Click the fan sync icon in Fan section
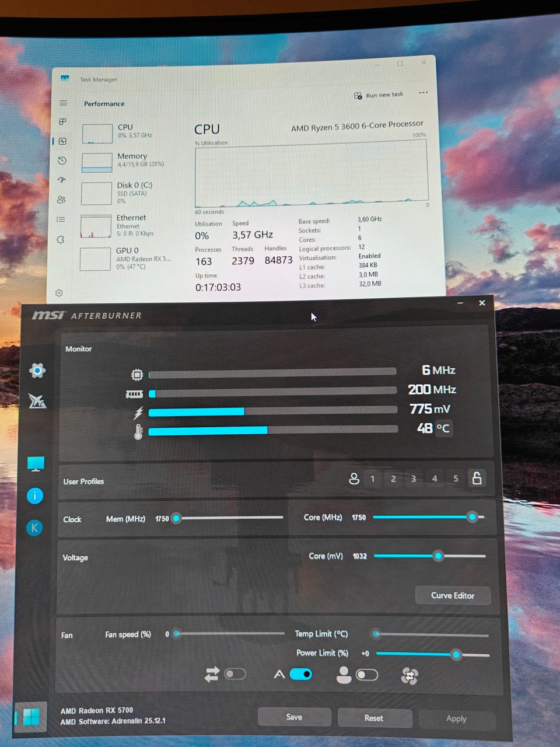This screenshot has height=747, width=560. coord(409,676)
